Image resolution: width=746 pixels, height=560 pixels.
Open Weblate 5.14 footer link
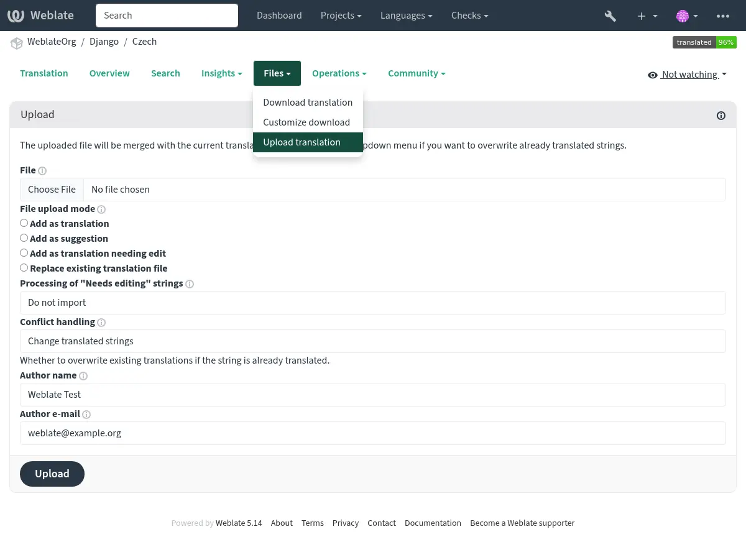coord(239,523)
